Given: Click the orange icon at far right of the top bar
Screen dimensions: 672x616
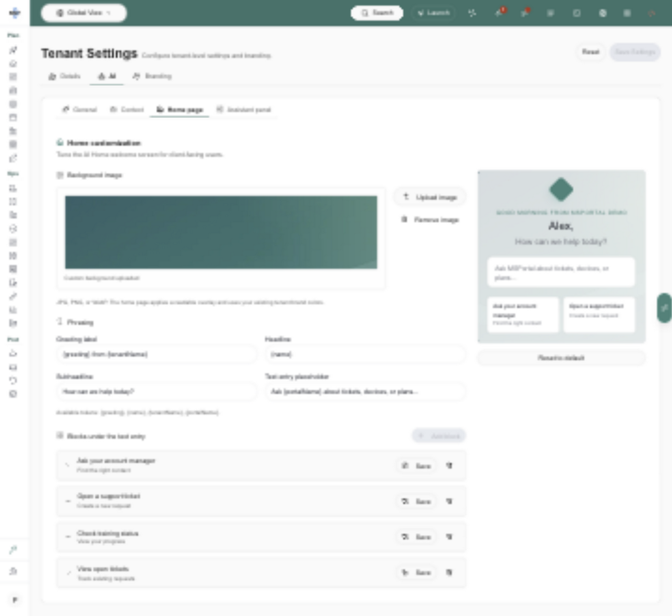Looking at the screenshot, I should click(x=652, y=13).
